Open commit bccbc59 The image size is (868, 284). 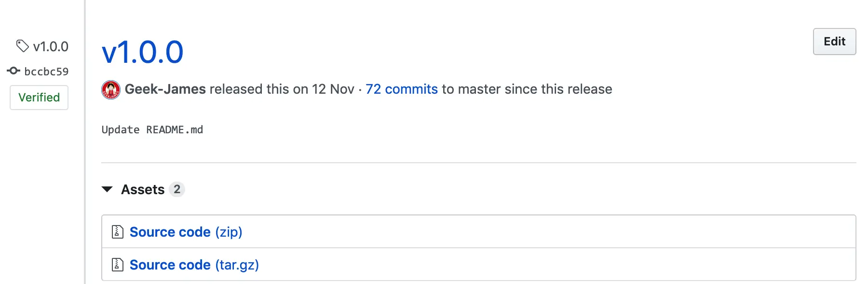pos(46,71)
